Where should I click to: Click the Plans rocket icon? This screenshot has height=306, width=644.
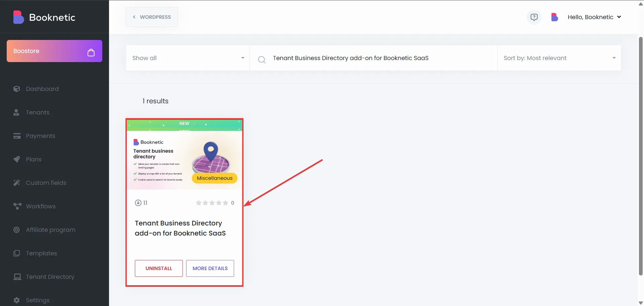click(16, 159)
